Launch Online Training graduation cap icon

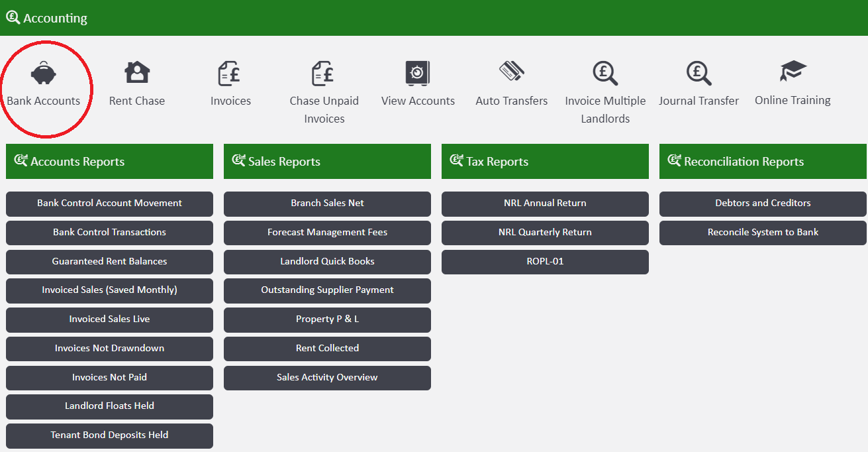pos(793,72)
